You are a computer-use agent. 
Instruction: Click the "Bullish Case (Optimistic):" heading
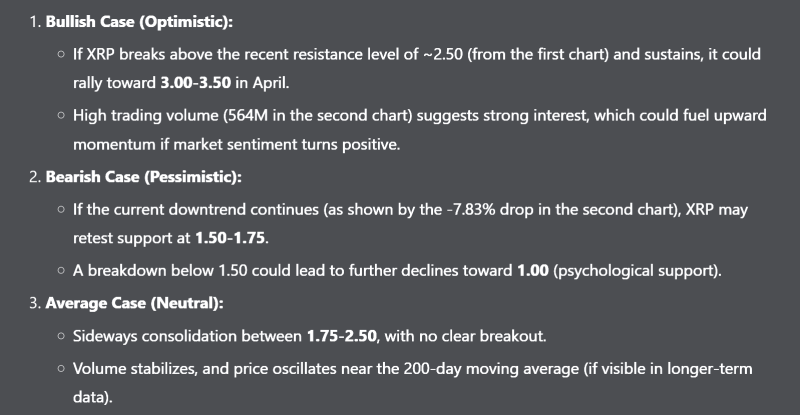pyautogui.click(x=126, y=21)
